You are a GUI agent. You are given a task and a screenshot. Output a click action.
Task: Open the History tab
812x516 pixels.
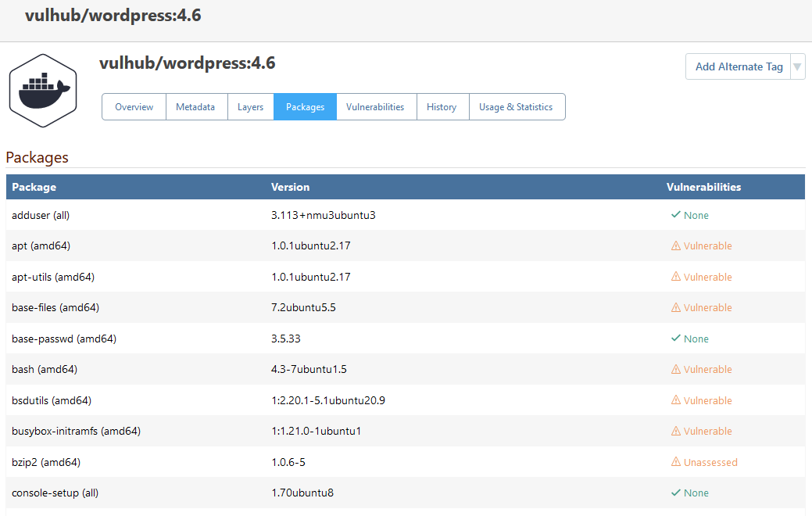[442, 107]
